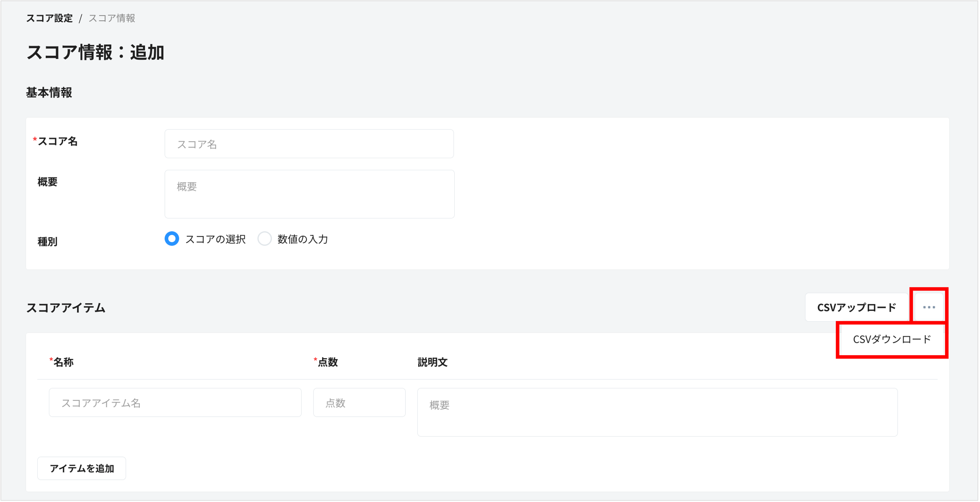This screenshot has height=502, width=980.
Task: Select the スコアの選択 radio button
Action: (x=172, y=239)
